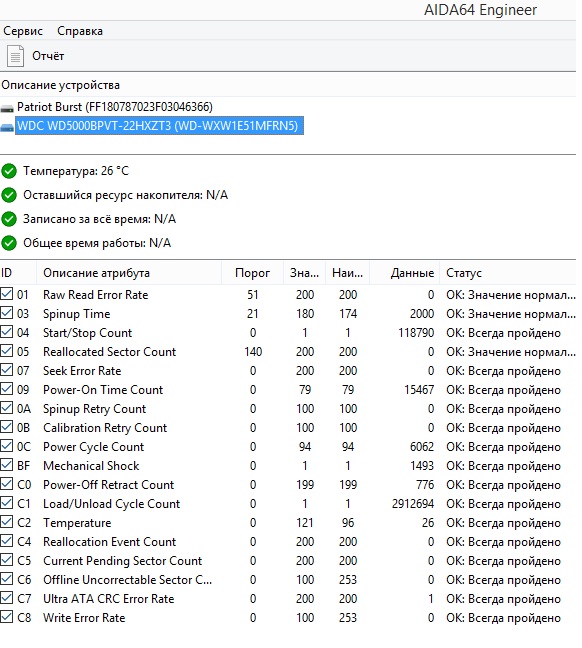Screen dimensions: 582x648
Task: Select the Patriot Burst drive icon
Action: point(7,109)
